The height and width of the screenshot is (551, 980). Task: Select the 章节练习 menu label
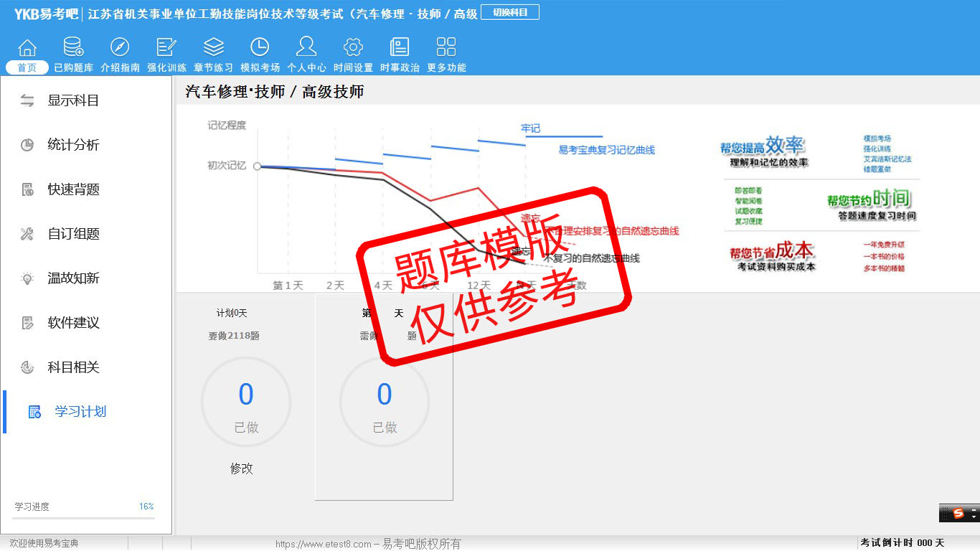[213, 67]
